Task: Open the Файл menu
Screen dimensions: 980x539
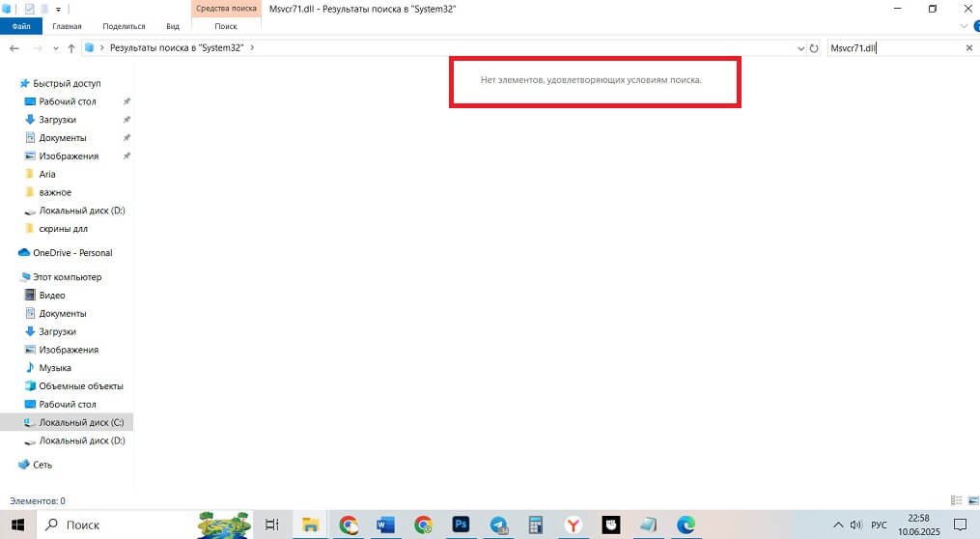Action: 21,26
